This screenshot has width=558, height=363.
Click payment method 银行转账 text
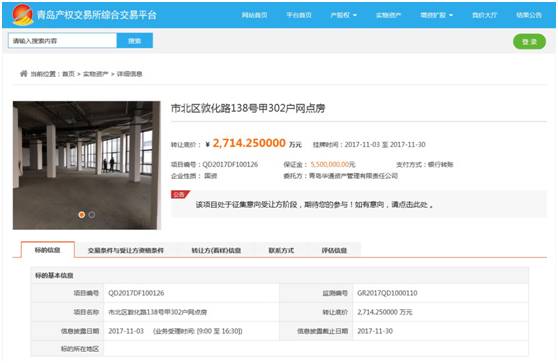pyautogui.click(x=441, y=164)
